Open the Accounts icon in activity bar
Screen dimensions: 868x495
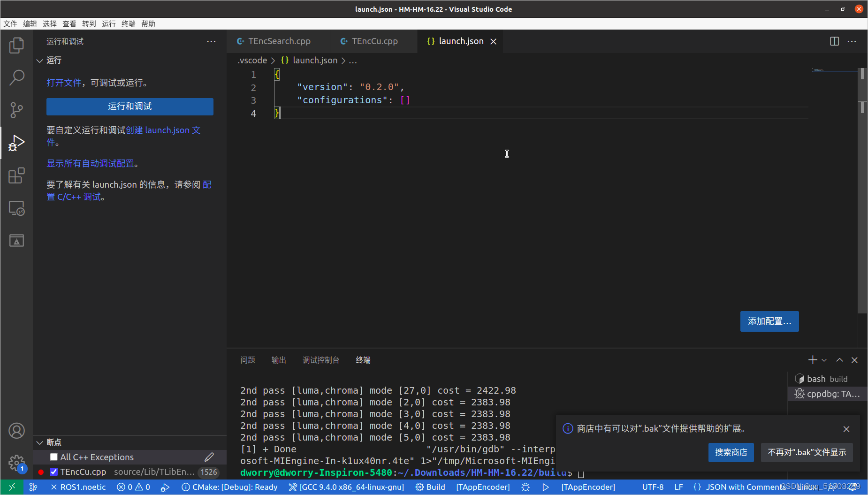pyautogui.click(x=16, y=431)
